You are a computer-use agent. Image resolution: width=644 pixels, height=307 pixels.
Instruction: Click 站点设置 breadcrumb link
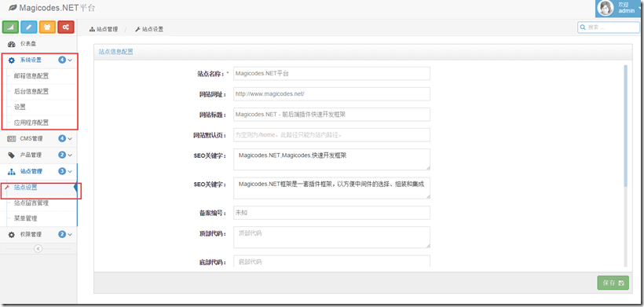coord(152,29)
